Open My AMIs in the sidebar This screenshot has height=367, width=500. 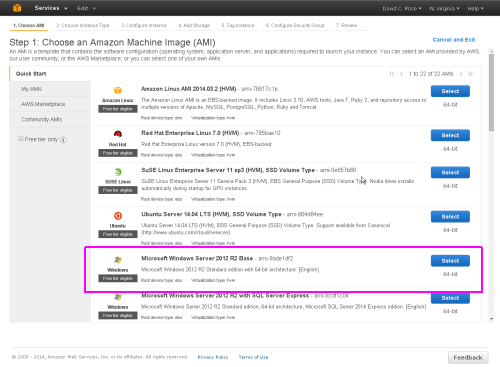pos(50,89)
